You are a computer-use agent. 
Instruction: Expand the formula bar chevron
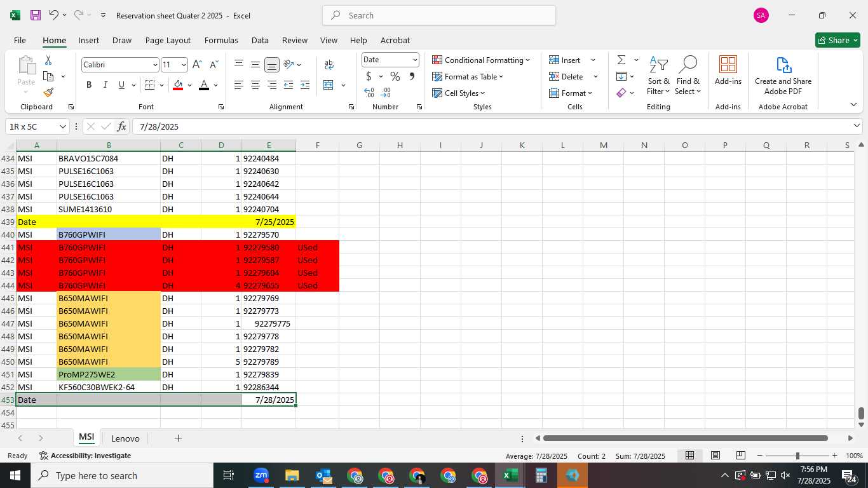[857, 126]
